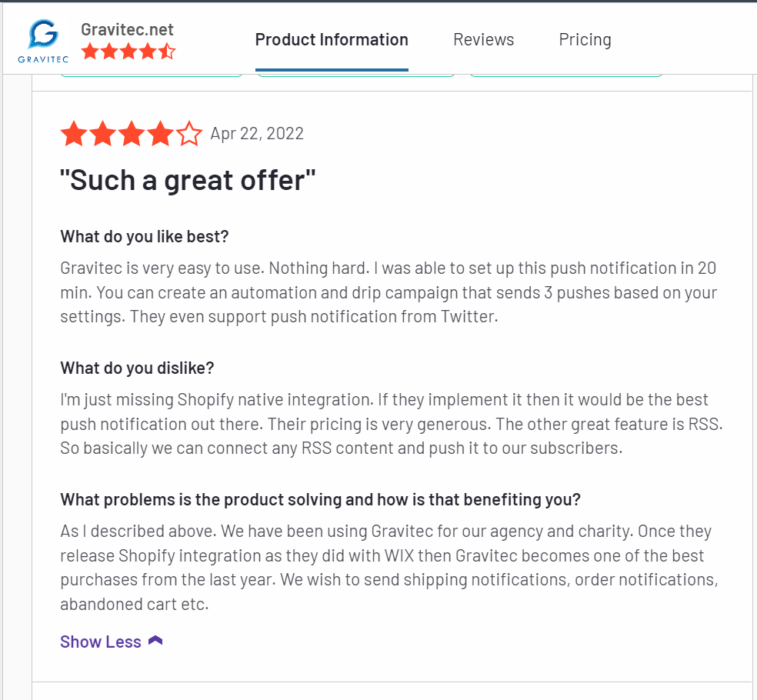Image resolution: width=757 pixels, height=700 pixels.
Task: Click the first filled star of the review
Action: pyautogui.click(x=74, y=134)
